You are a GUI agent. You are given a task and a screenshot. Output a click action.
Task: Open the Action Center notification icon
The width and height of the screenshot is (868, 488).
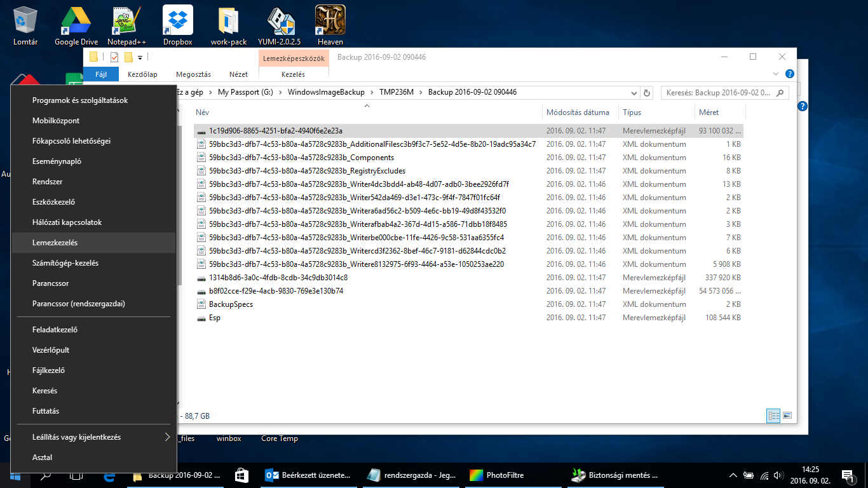(x=847, y=475)
